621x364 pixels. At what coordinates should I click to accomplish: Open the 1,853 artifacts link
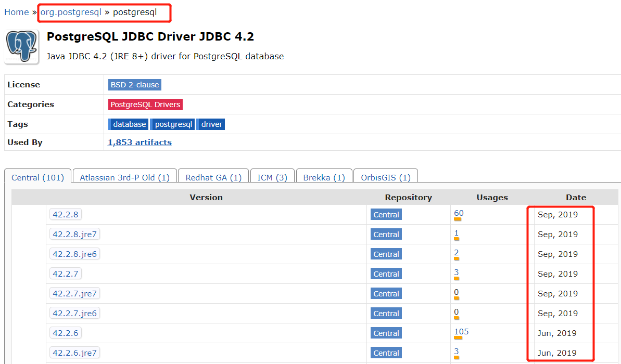pyautogui.click(x=140, y=142)
